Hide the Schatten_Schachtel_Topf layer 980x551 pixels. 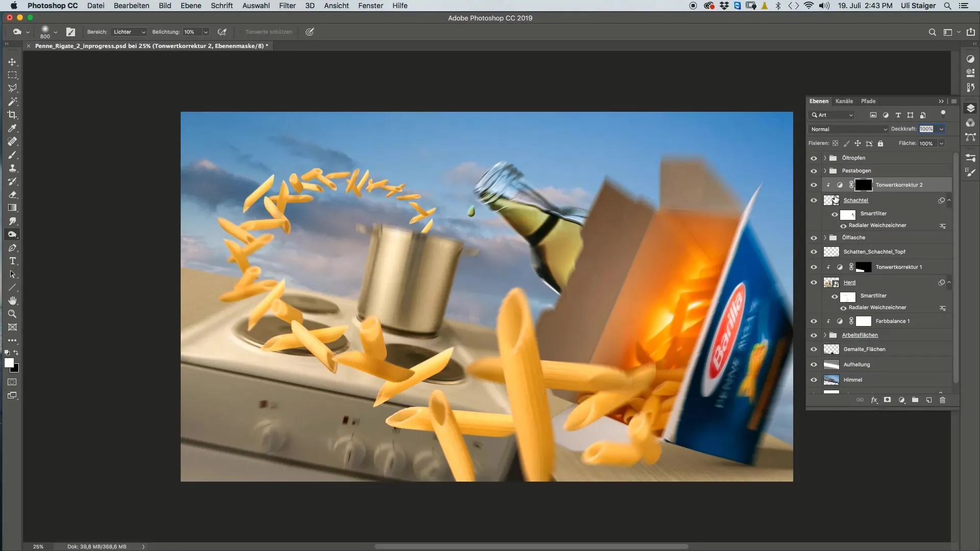click(814, 252)
